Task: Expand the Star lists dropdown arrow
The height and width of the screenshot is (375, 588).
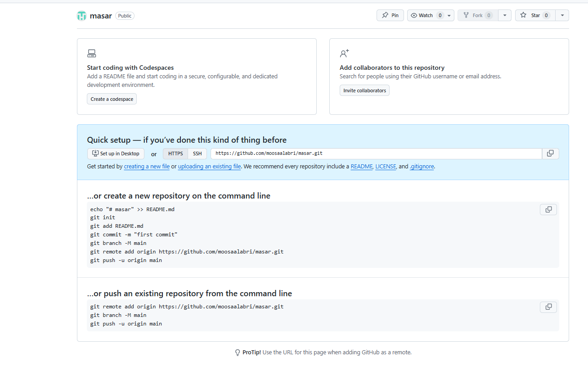Action: point(562,15)
